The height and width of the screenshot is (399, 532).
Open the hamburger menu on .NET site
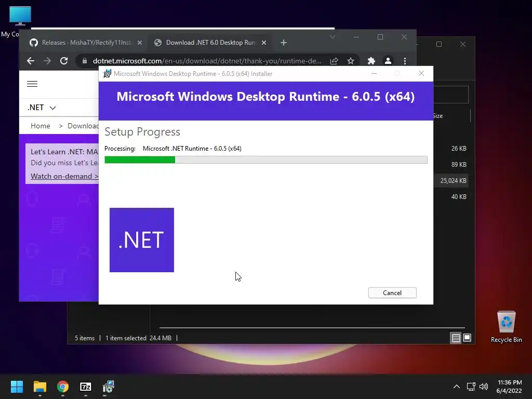pyautogui.click(x=32, y=84)
